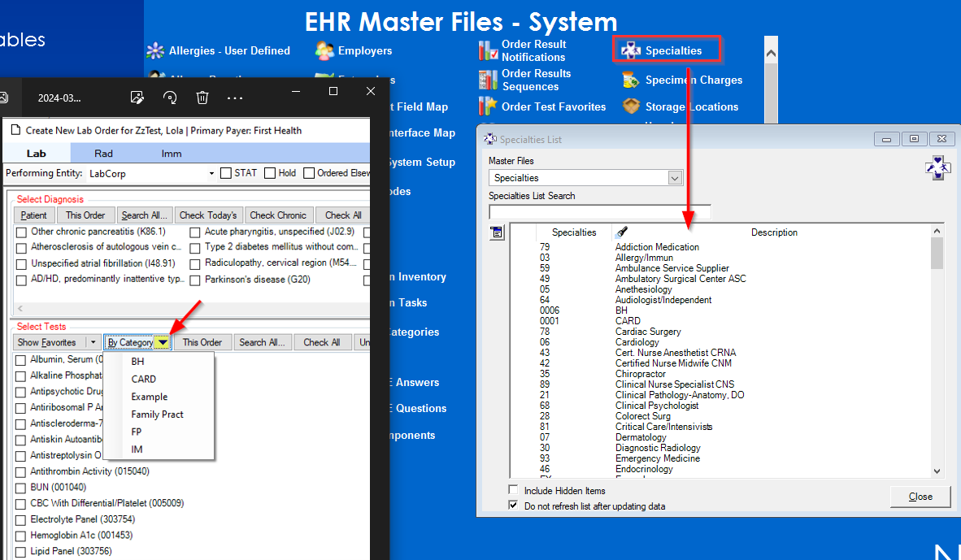Open Order Result Notifications icon
Image resolution: width=961 pixels, height=560 pixels.
coord(488,51)
